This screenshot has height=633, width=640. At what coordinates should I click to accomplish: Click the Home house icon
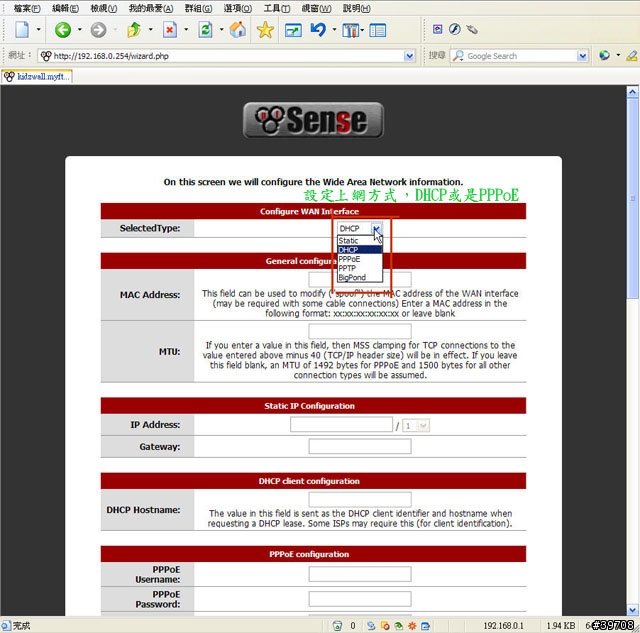coord(238,30)
